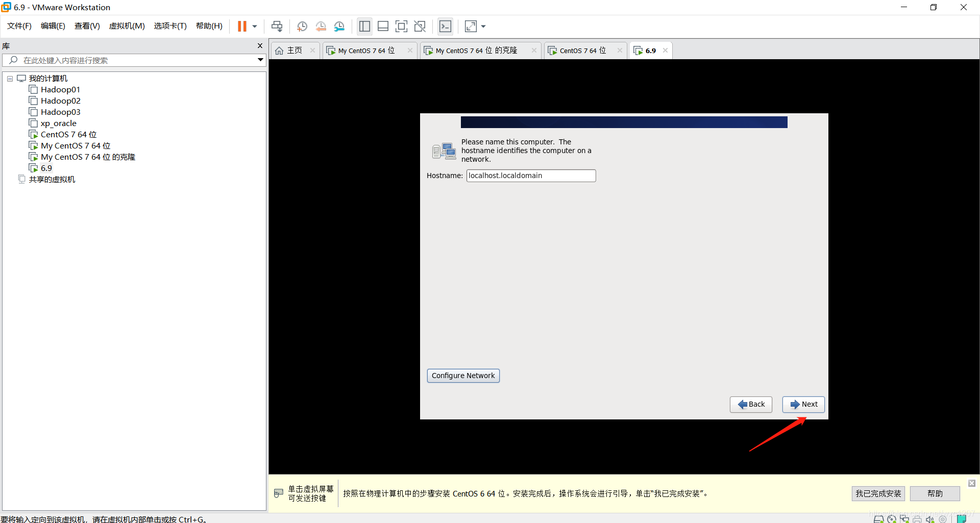Screen dimensions: 980x523
Task: Close the My CentOS 7 64 位 tab
Action: tap(410, 51)
